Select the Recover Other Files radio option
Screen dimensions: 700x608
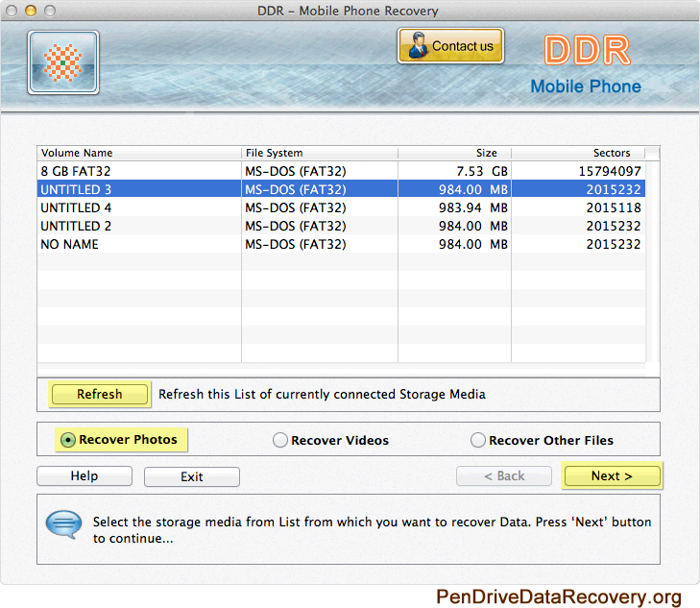point(542,440)
